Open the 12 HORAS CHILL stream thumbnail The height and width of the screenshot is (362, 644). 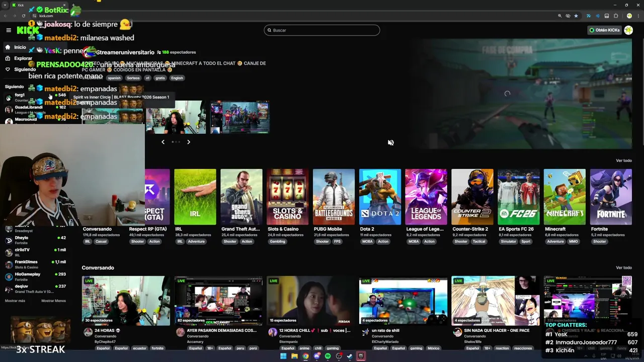point(311,301)
